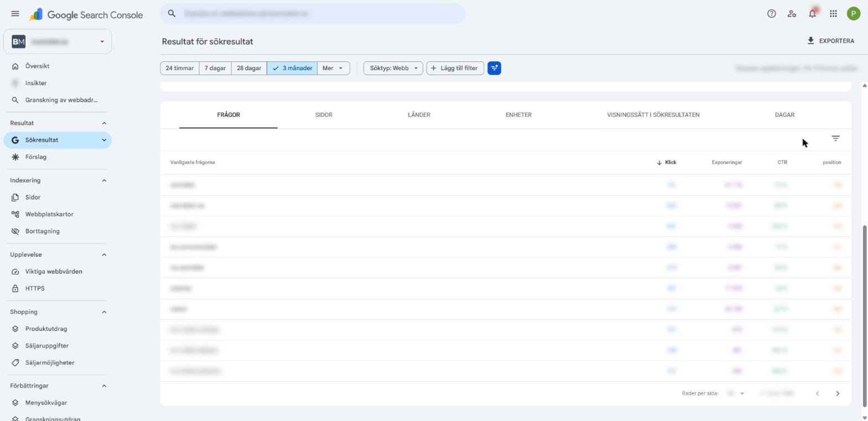The image size is (868, 421).
Task: Open Översikt in the sidebar
Action: point(58,66)
